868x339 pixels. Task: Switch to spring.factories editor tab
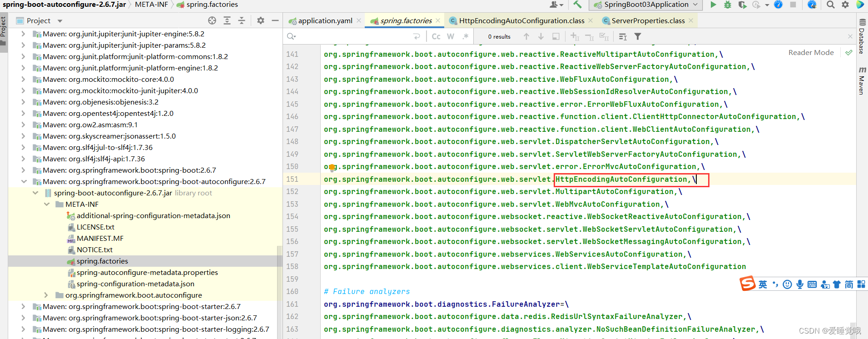pos(406,20)
